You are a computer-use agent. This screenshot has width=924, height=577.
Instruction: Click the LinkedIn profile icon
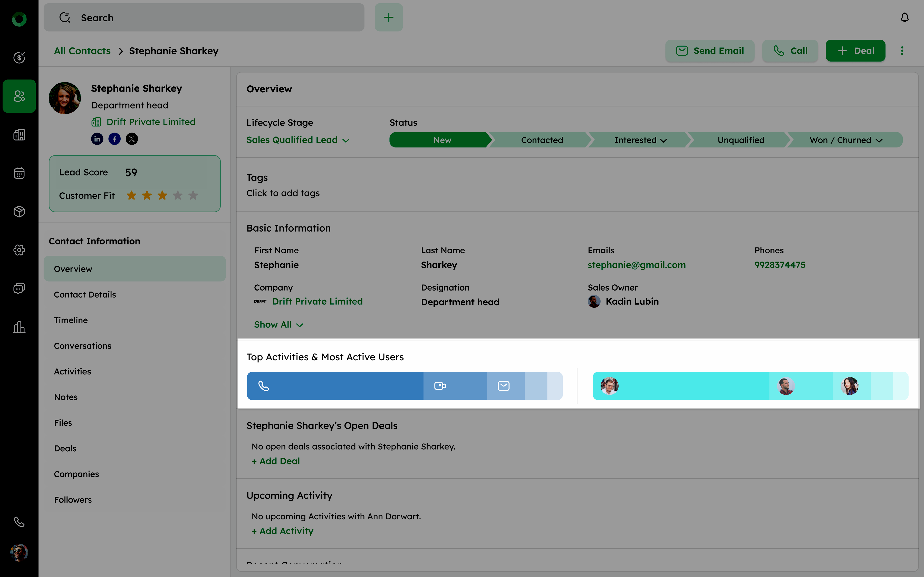click(97, 139)
